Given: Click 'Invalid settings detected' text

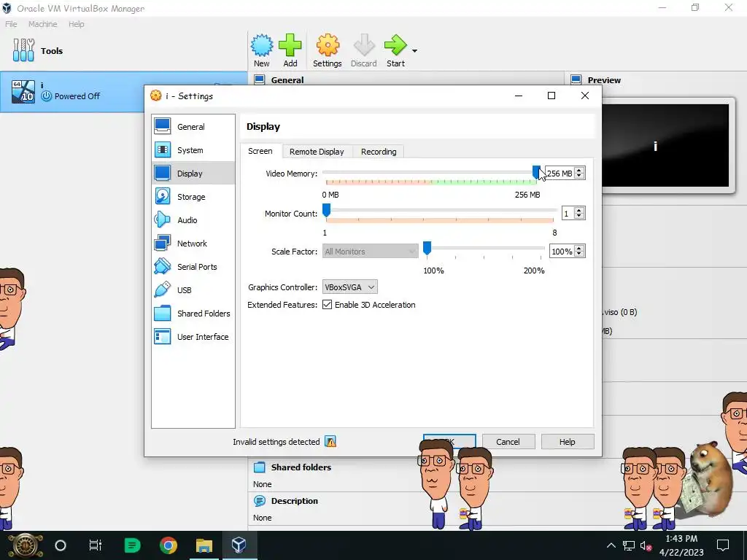Looking at the screenshot, I should [x=276, y=442].
